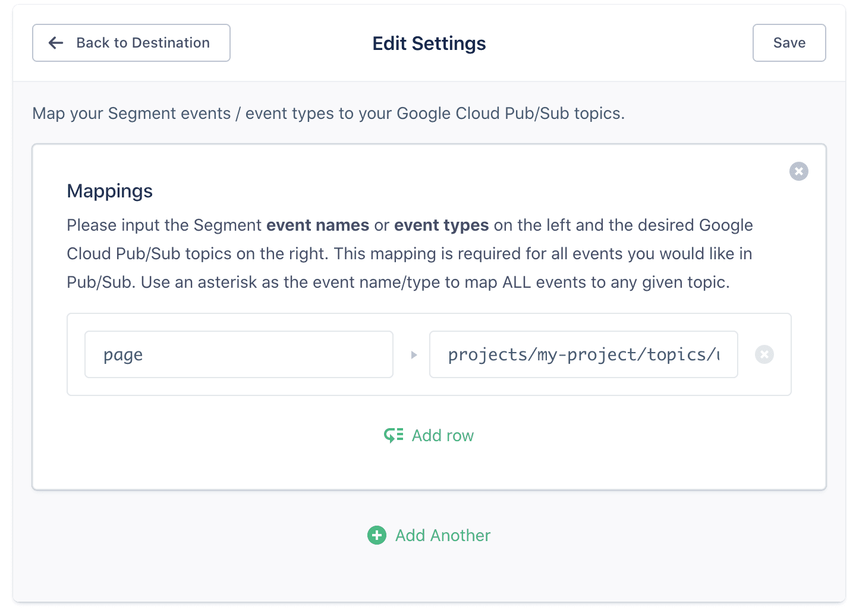Click Add row to insert a new mapping
This screenshot has height=616, width=856.
pos(442,435)
